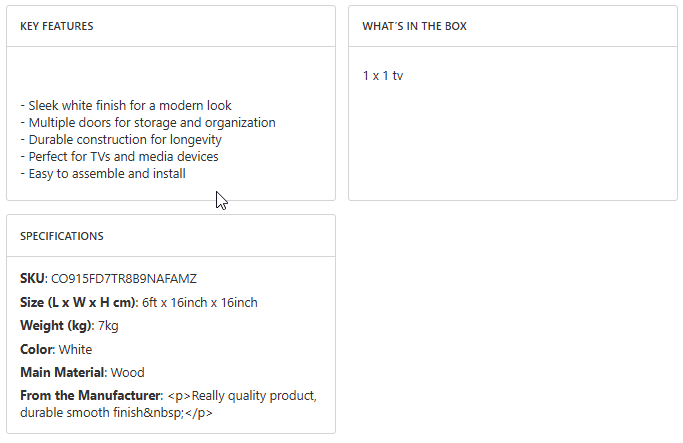Click the 'Sleek white finish' feature line

(126, 106)
